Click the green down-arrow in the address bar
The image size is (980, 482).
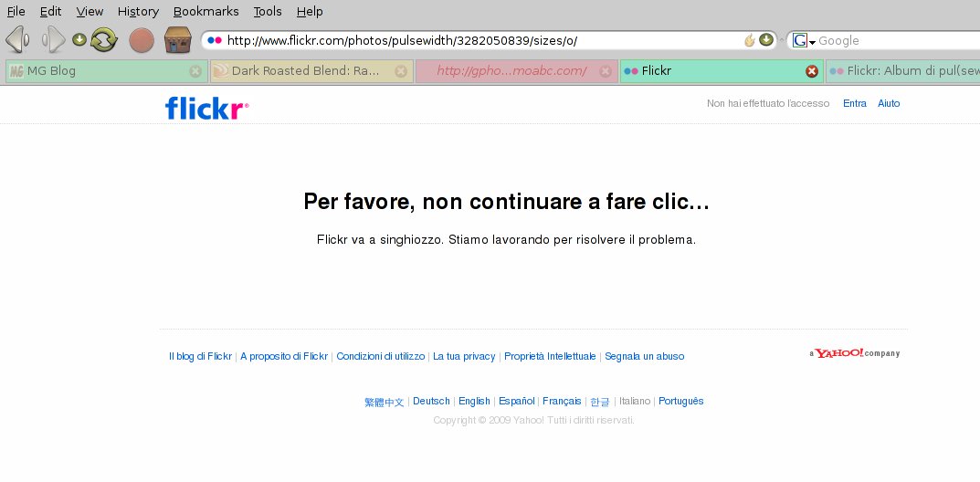coord(766,40)
